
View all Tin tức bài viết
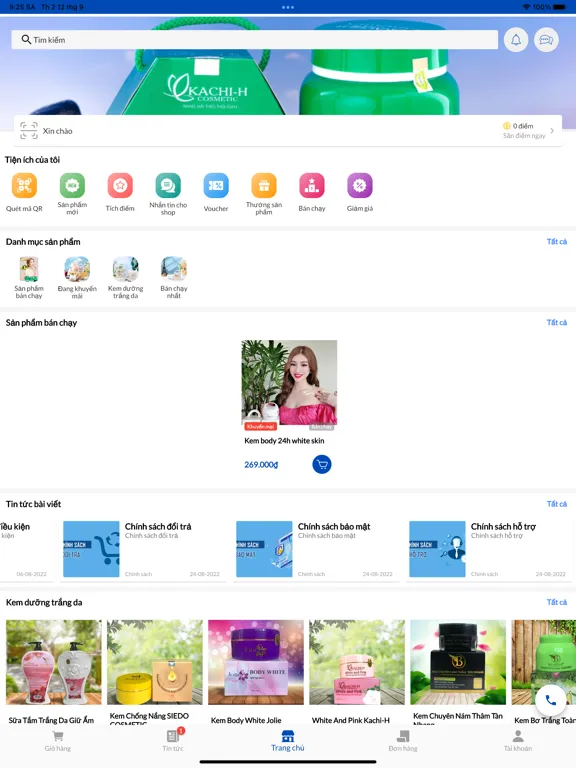[x=556, y=504]
